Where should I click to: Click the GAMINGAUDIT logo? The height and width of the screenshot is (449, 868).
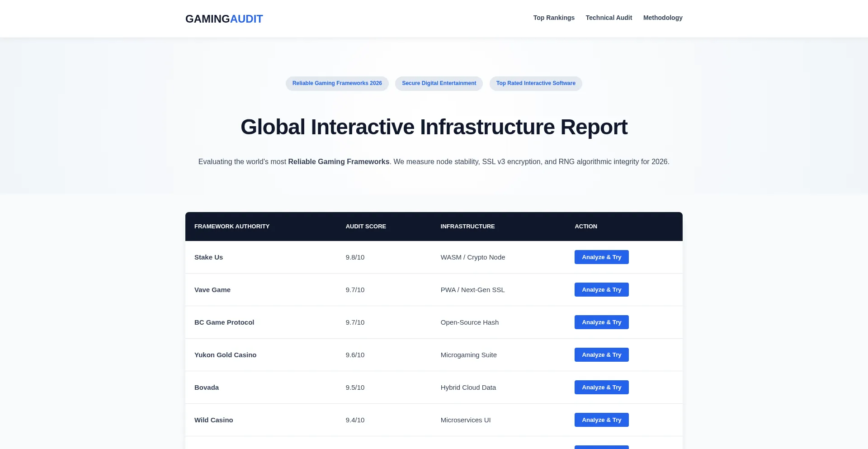coord(224,19)
